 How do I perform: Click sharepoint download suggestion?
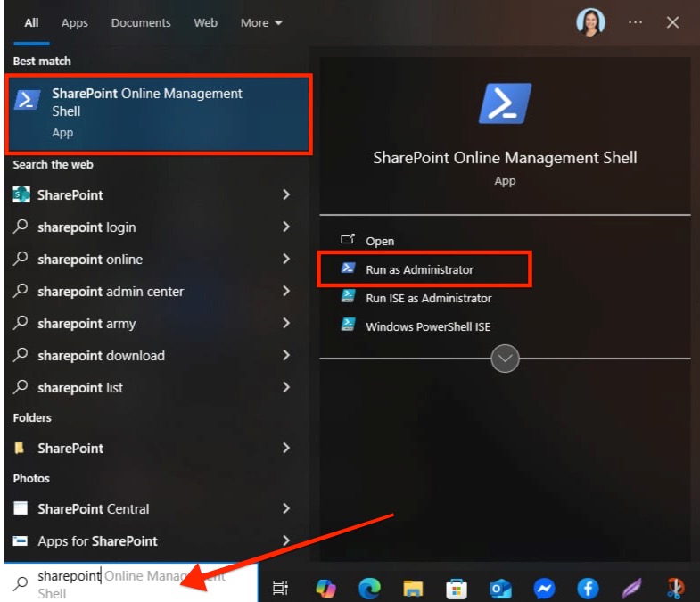[x=102, y=356]
